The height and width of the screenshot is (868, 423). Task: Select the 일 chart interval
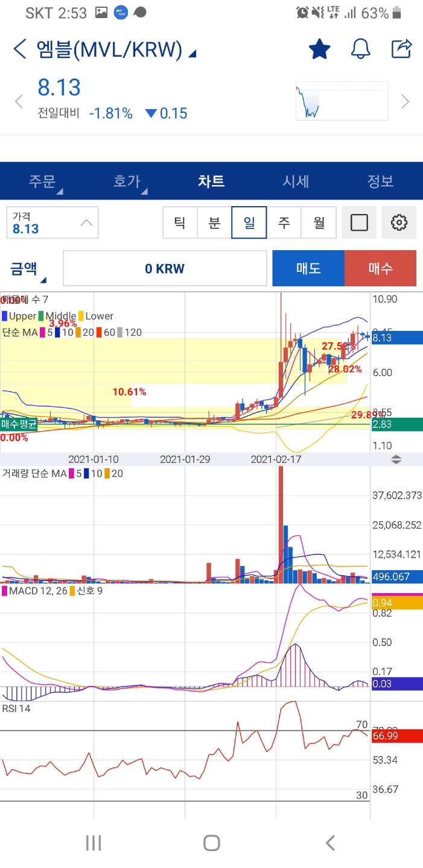click(x=249, y=222)
